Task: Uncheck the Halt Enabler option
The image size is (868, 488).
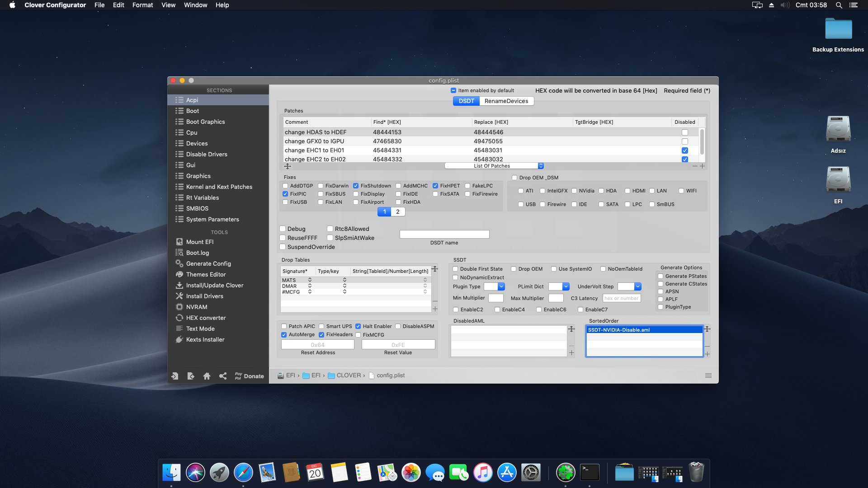Action: click(x=358, y=326)
